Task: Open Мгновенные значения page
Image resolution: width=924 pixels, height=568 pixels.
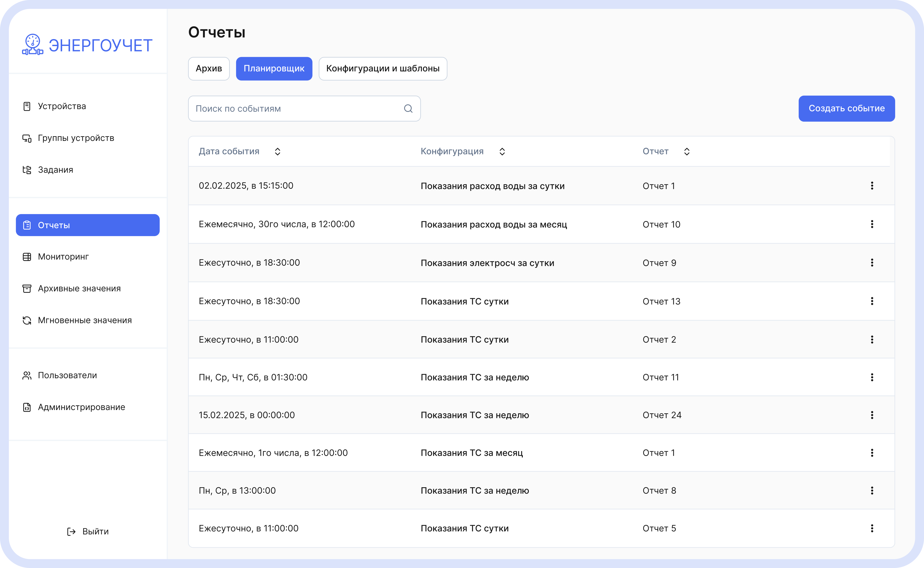Action: [85, 320]
